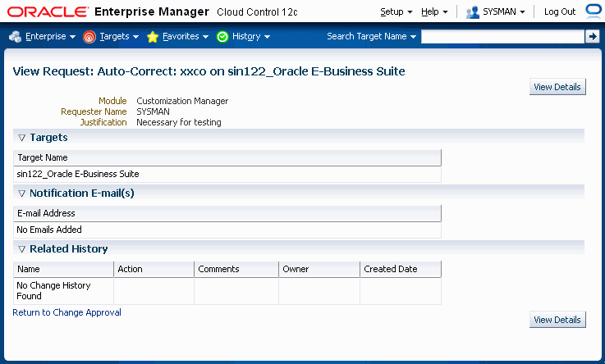Image resolution: width=605 pixels, height=364 pixels.
Task: Click the Created Date column header
Action: (401, 269)
